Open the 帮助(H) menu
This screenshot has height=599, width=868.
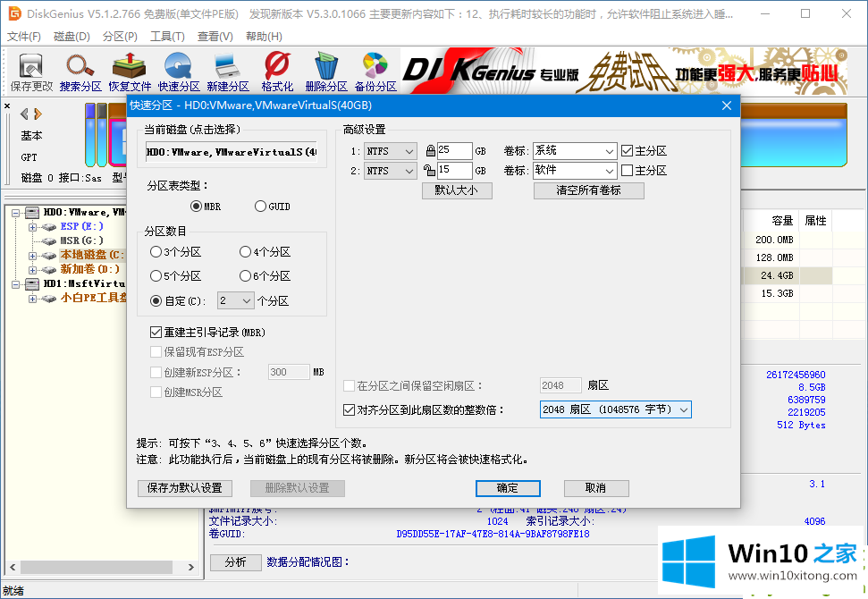pos(264,37)
